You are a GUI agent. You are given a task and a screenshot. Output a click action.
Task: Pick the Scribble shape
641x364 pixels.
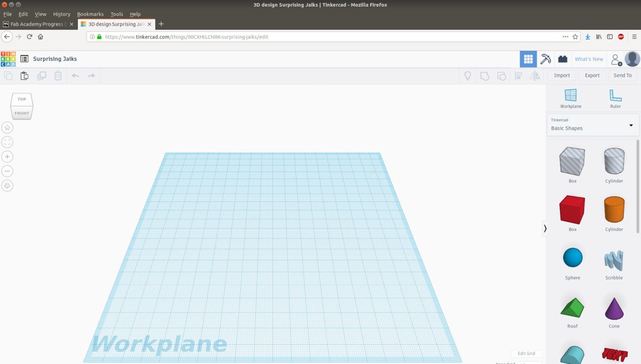coord(614,260)
